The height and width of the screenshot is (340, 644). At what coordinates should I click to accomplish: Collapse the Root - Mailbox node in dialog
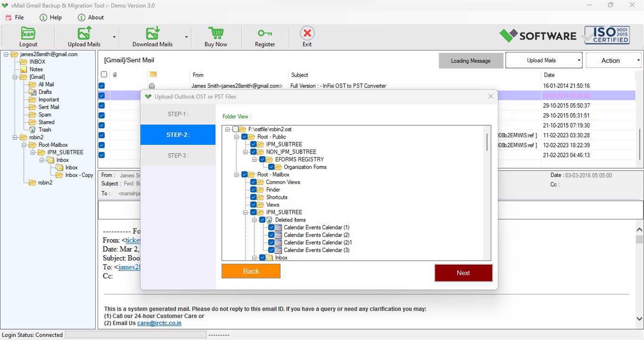coord(236,175)
